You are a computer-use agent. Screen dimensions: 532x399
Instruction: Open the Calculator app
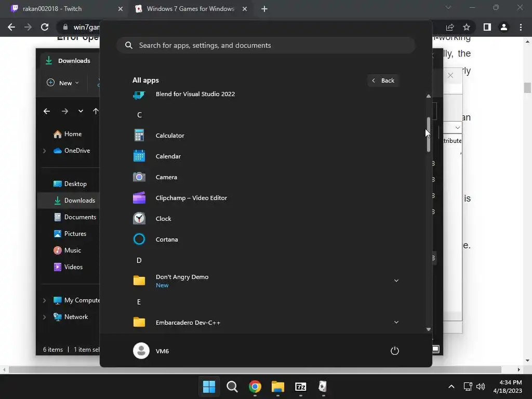pos(265,136)
